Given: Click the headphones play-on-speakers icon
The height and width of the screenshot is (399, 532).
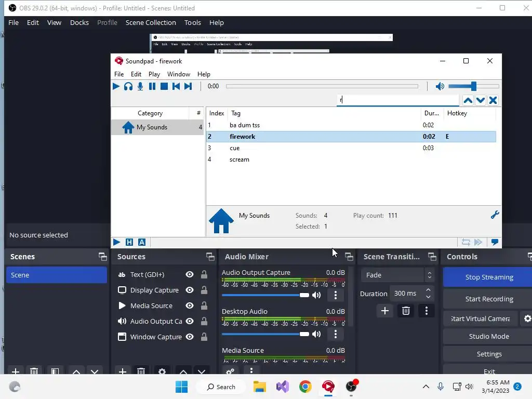Looking at the screenshot, I should (x=128, y=86).
